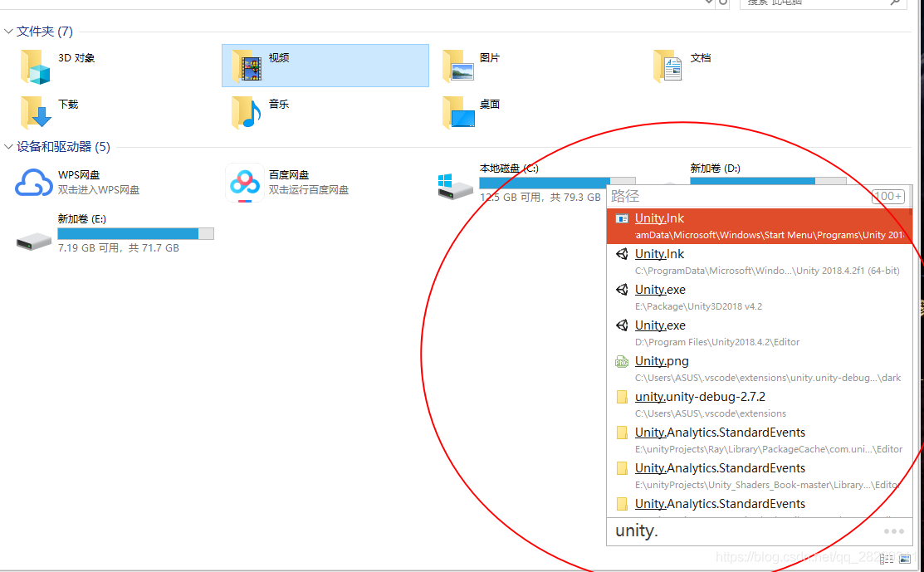Image resolution: width=924 pixels, height=572 pixels.
Task: Select the Unity.png result
Action: pos(759,369)
